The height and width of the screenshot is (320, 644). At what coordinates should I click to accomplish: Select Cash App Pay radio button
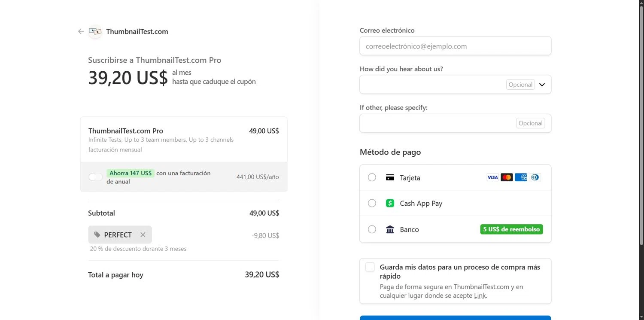click(x=372, y=203)
